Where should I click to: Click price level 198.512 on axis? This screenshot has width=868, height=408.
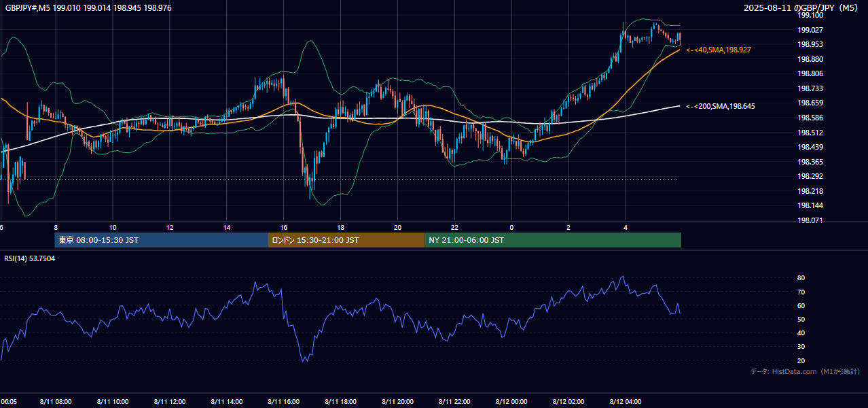(810, 133)
